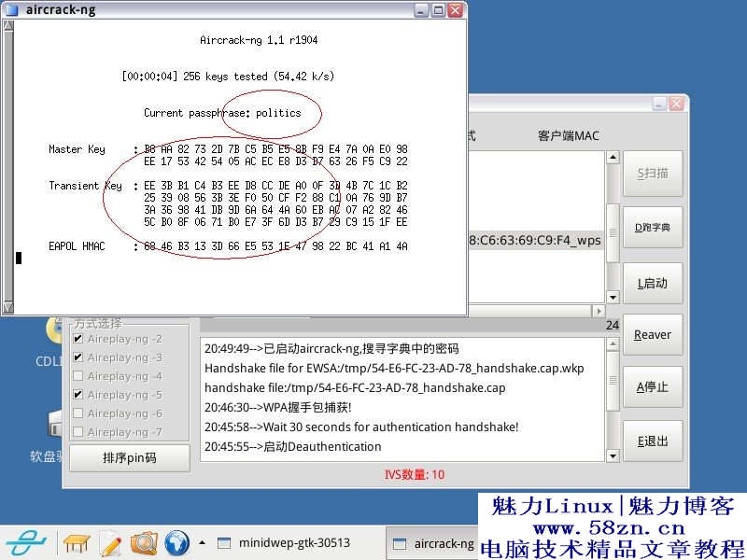
Task: Click the AP list scroll down arrow
Action: click(x=613, y=297)
